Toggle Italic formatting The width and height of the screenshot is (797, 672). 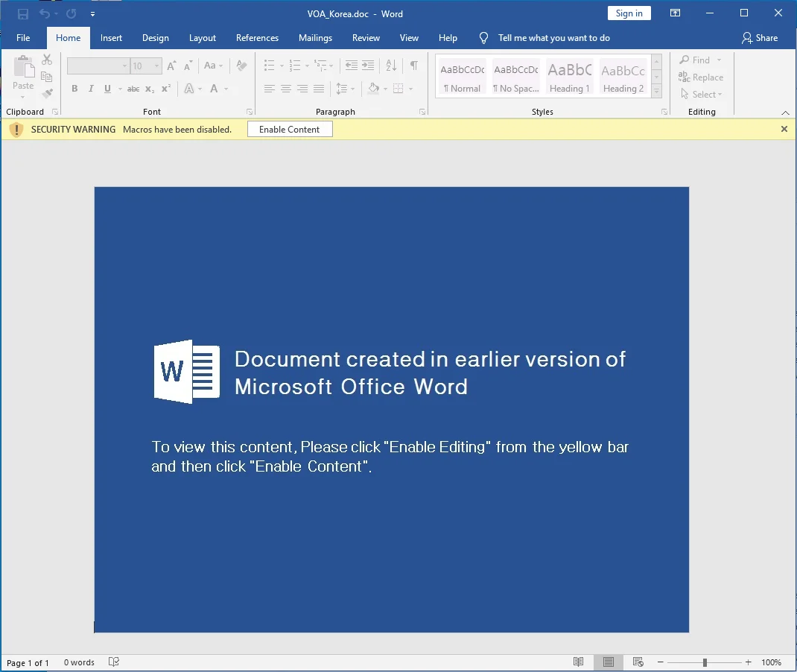pos(91,89)
